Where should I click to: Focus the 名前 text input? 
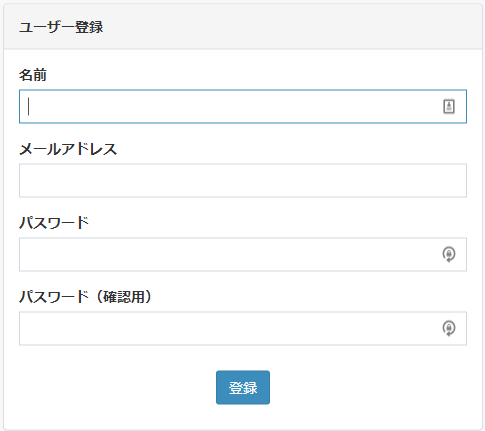click(x=243, y=106)
